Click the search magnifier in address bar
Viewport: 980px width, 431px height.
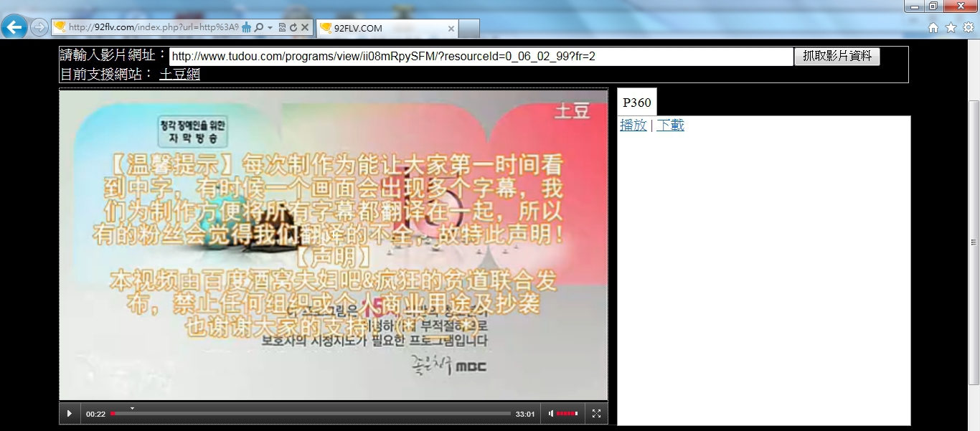pyautogui.click(x=259, y=27)
